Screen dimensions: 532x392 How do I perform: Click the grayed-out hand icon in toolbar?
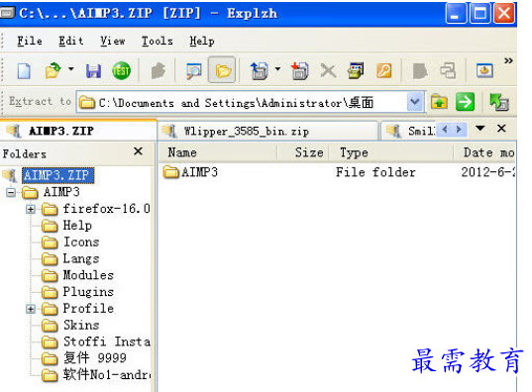pyautogui.click(x=159, y=71)
